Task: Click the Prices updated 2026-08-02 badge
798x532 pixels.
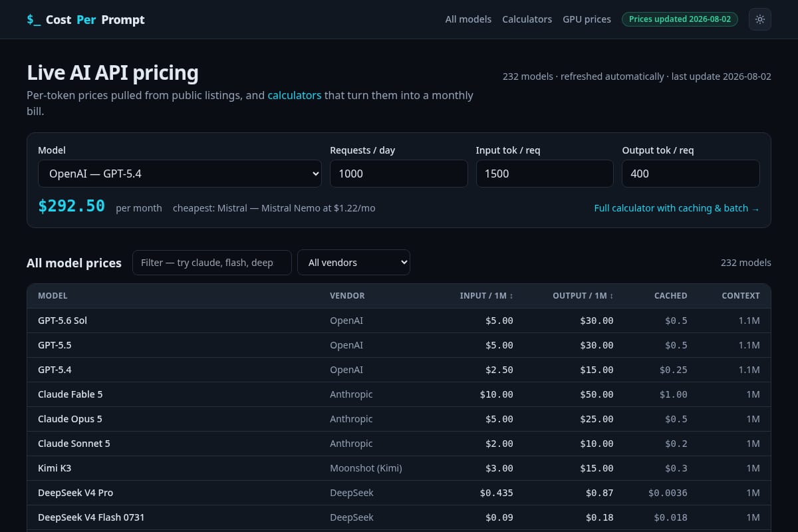Action: pyautogui.click(x=680, y=19)
